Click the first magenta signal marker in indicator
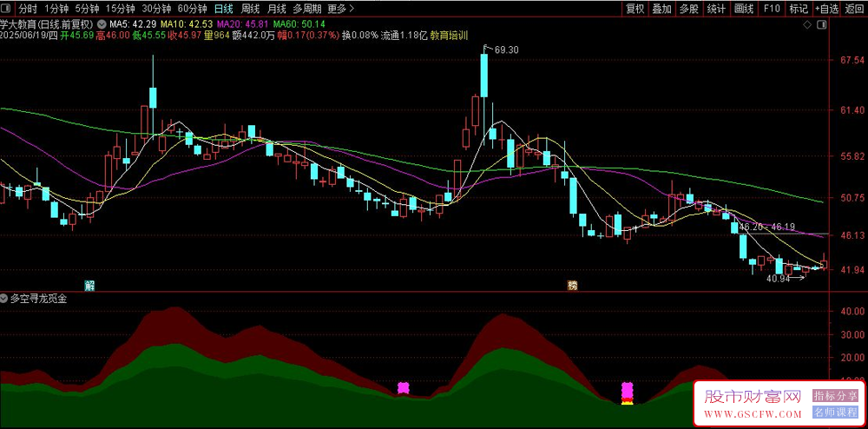 click(404, 387)
